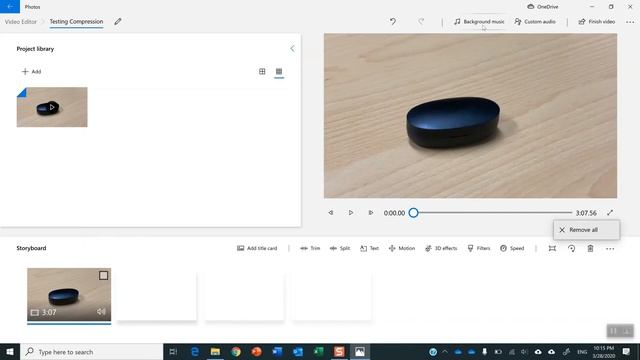This screenshot has width=640, height=360.
Task: Tick the storyboard clip checkbox
Action: point(103,276)
